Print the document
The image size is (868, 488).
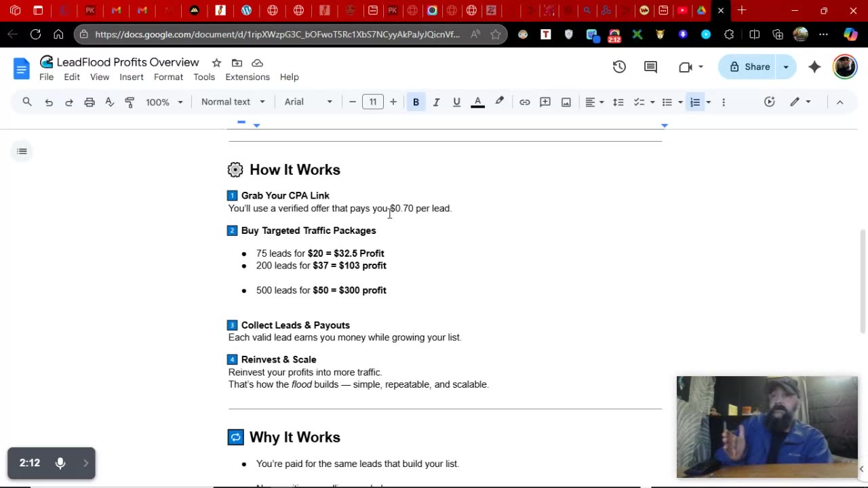pos(90,102)
